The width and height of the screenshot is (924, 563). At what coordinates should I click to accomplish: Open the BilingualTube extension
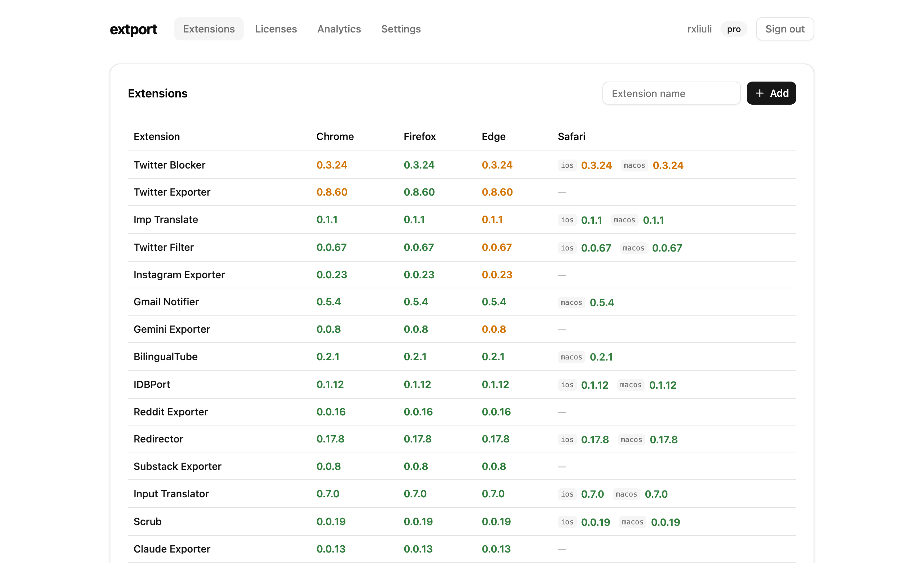pyautogui.click(x=165, y=356)
